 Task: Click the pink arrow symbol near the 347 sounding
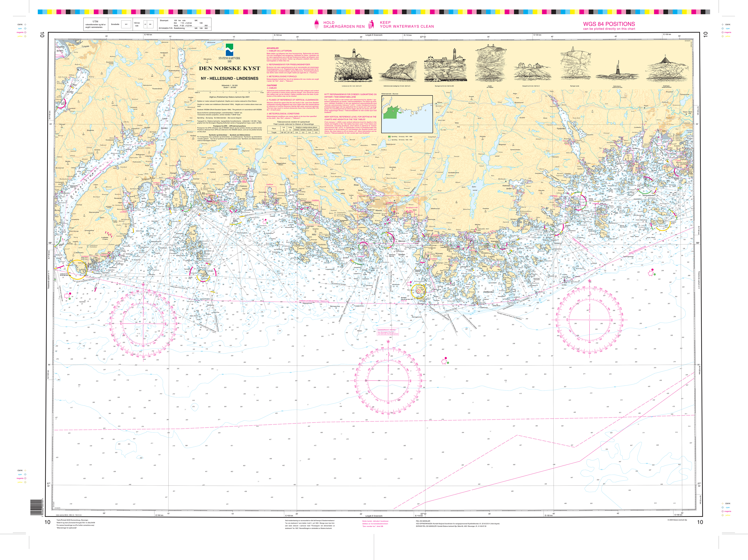[x=444, y=362]
